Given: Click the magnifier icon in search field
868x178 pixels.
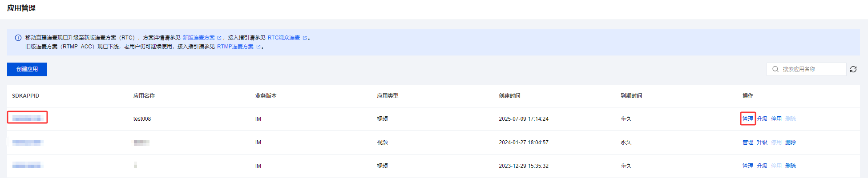Looking at the screenshot, I should pyautogui.click(x=775, y=69).
